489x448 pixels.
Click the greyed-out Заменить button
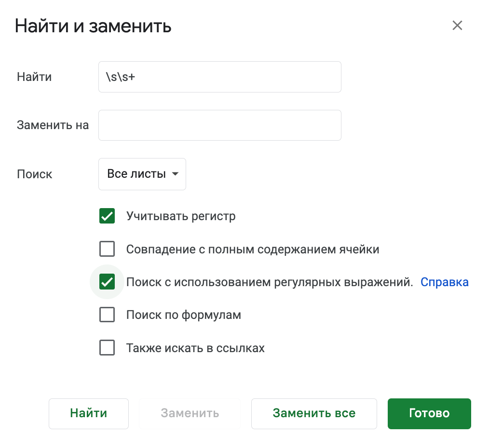pyautogui.click(x=190, y=413)
